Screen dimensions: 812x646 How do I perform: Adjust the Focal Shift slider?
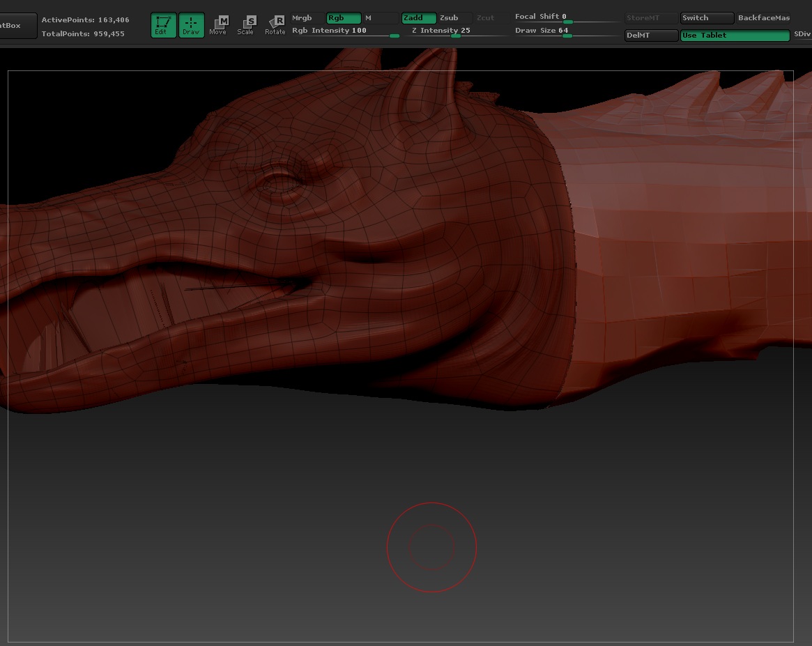tap(567, 17)
